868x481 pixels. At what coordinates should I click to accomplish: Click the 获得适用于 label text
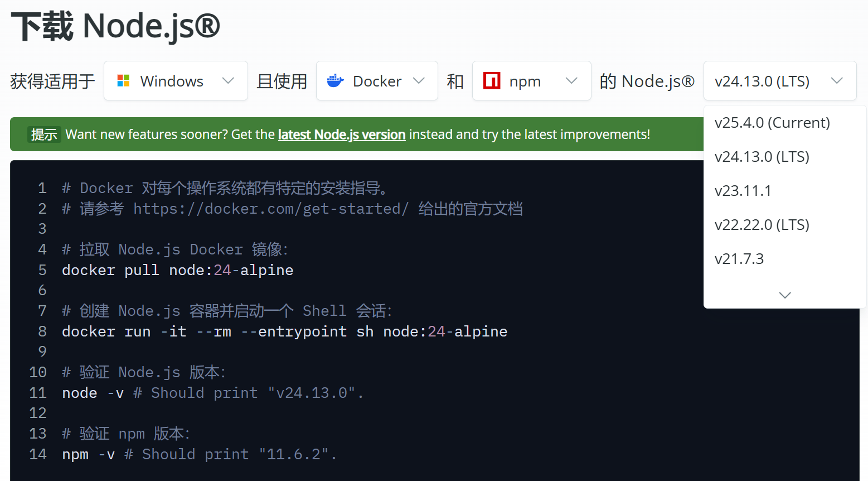click(x=52, y=81)
